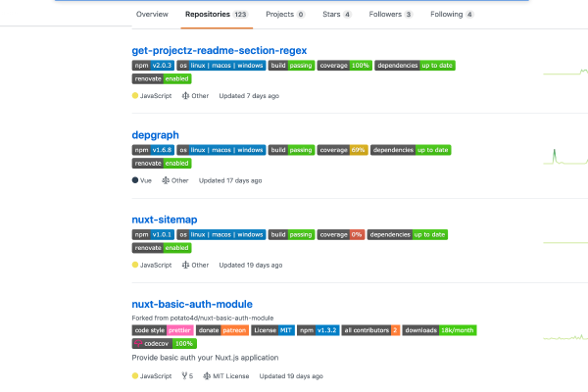588x392 pixels.
Task: Click the downloads 18k/month badge
Action: (439, 330)
